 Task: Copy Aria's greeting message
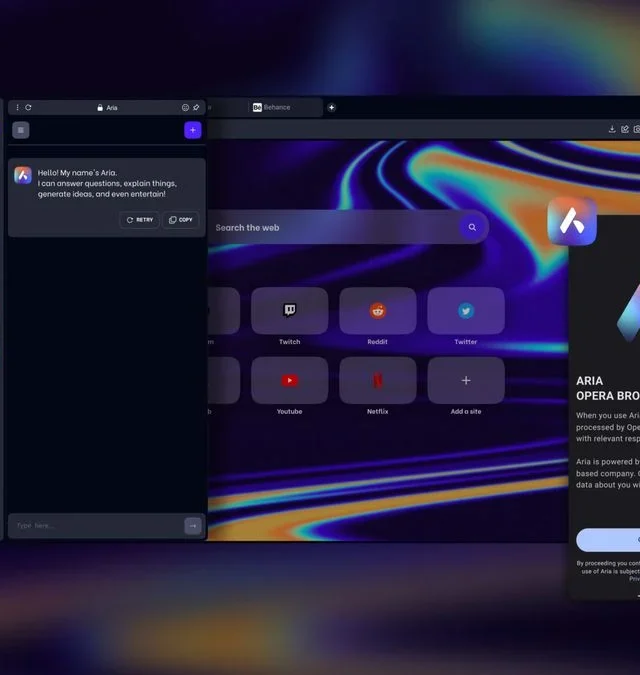click(181, 220)
